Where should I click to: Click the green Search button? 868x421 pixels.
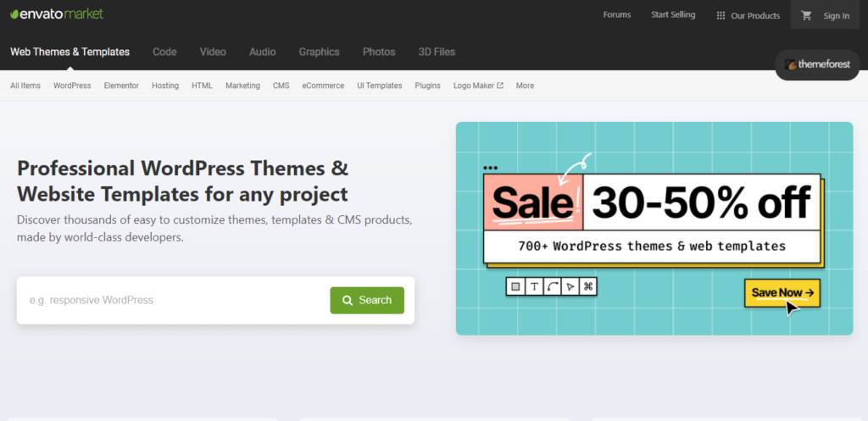(x=367, y=301)
